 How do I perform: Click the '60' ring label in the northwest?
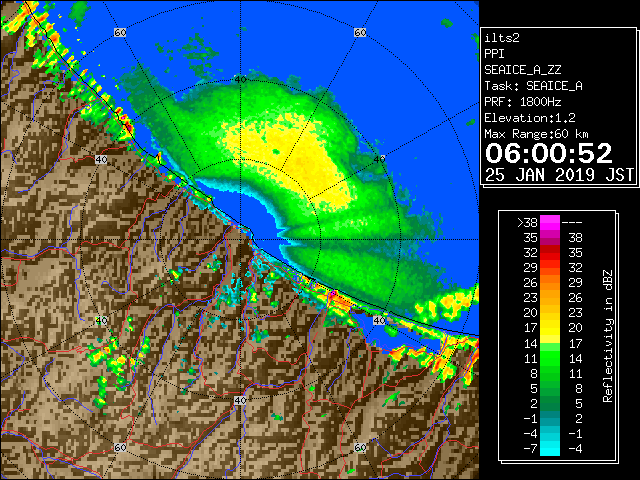(120, 33)
